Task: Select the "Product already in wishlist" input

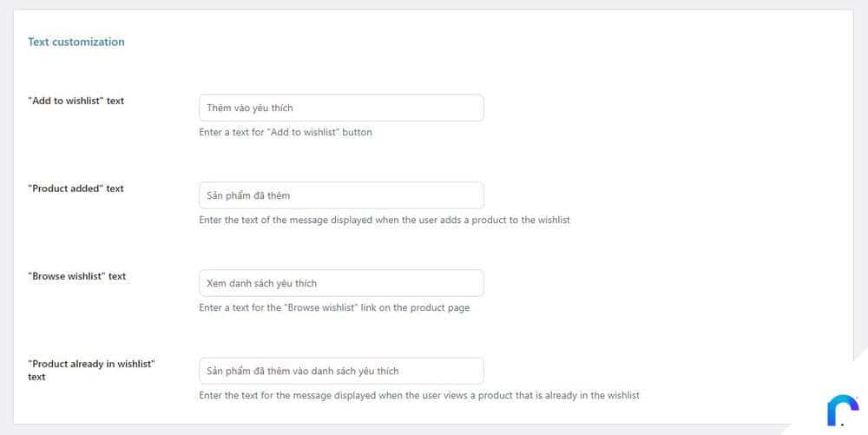Action: point(341,371)
